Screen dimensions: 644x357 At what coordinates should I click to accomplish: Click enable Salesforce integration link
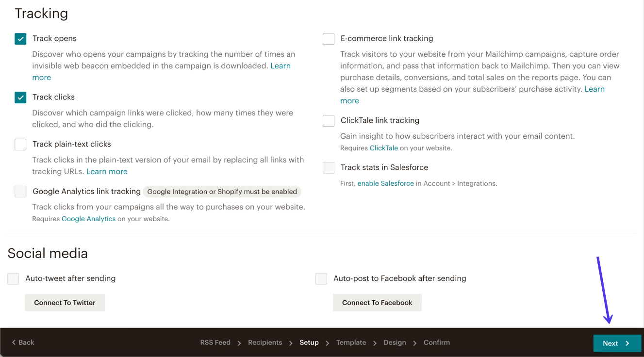click(x=386, y=183)
